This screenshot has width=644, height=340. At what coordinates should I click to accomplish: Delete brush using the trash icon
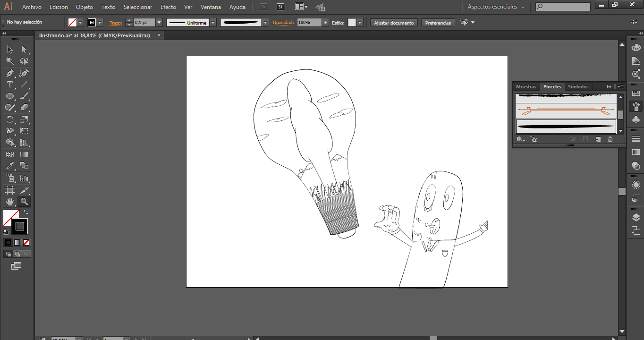(x=610, y=139)
